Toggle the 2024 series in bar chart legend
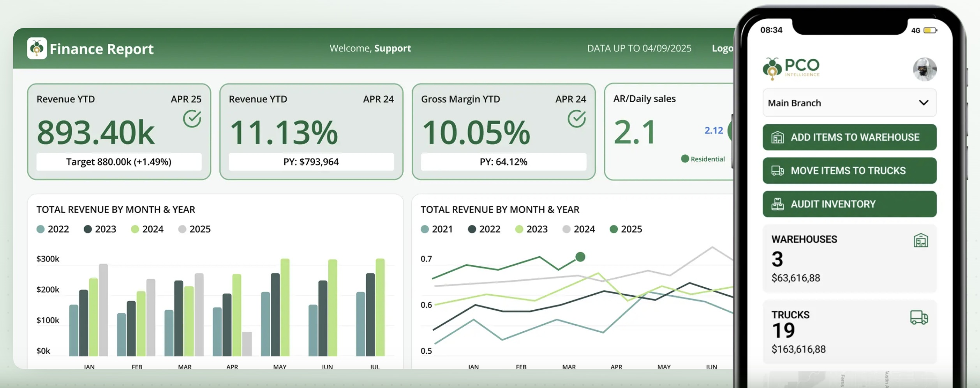The width and height of the screenshot is (980, 388). tap(147, 229)
